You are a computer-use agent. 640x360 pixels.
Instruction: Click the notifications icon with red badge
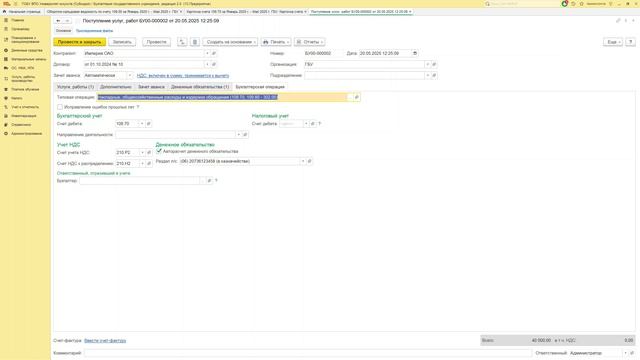click(564, 4)
